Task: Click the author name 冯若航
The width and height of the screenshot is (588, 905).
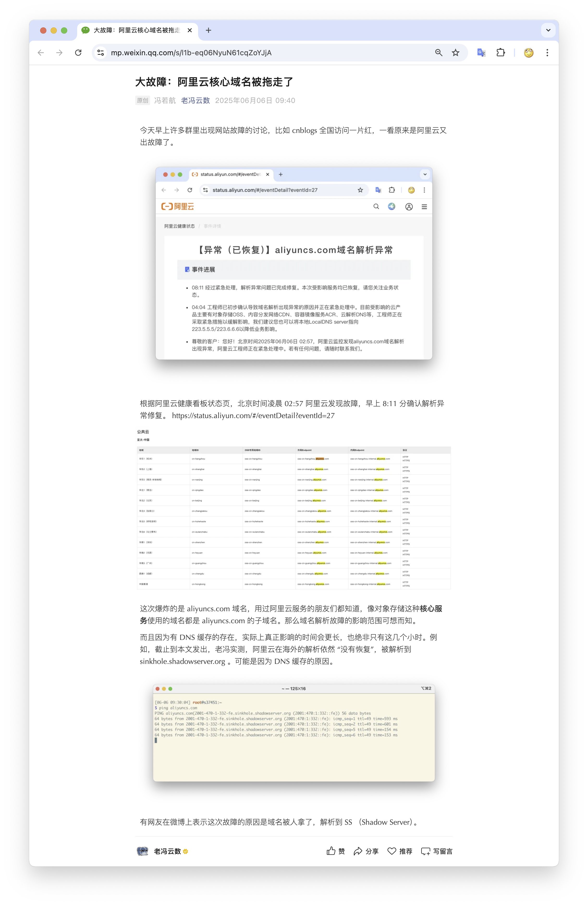Action: (x=165, y=100)
